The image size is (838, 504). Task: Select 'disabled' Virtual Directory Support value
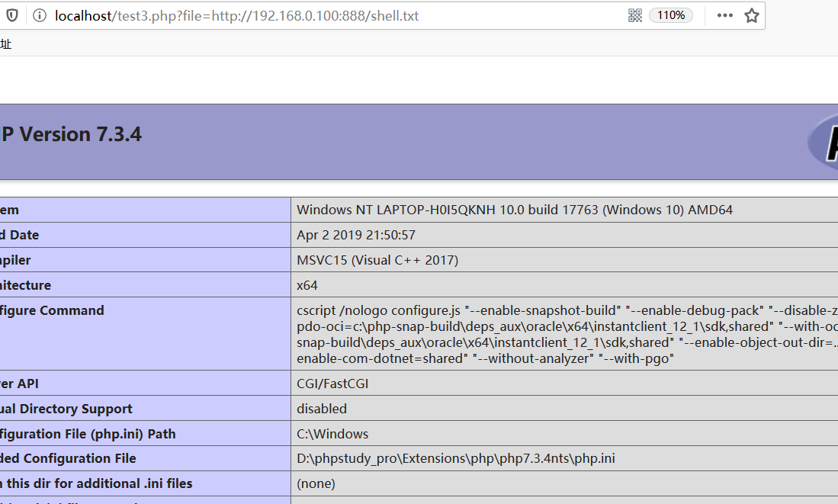322,409
